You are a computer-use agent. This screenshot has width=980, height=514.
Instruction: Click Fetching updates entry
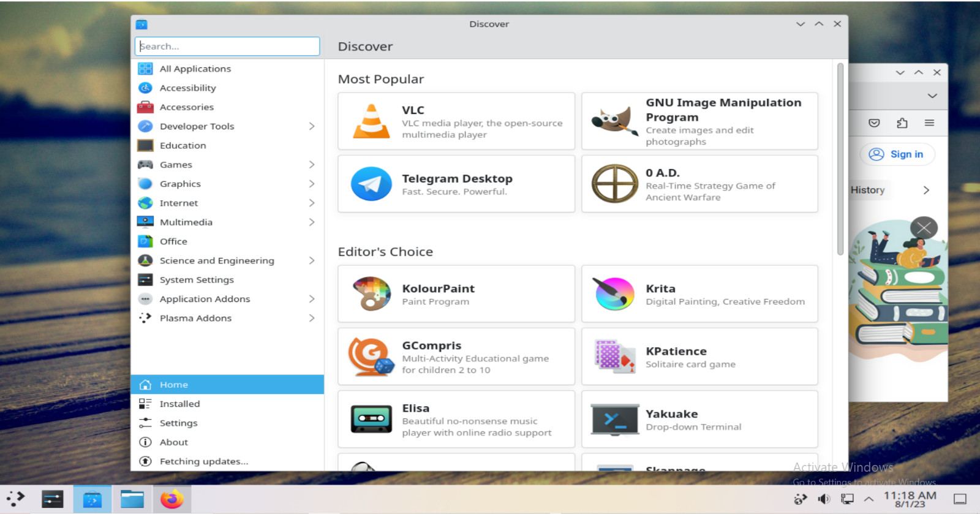pos(227,461)
